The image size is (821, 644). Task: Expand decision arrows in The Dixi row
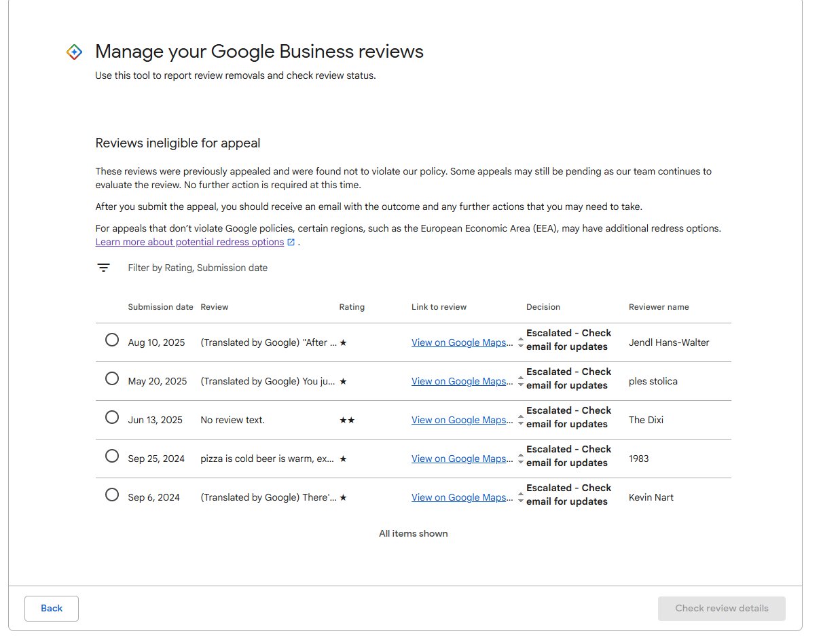pyautogui.click(x=521, y=420)
